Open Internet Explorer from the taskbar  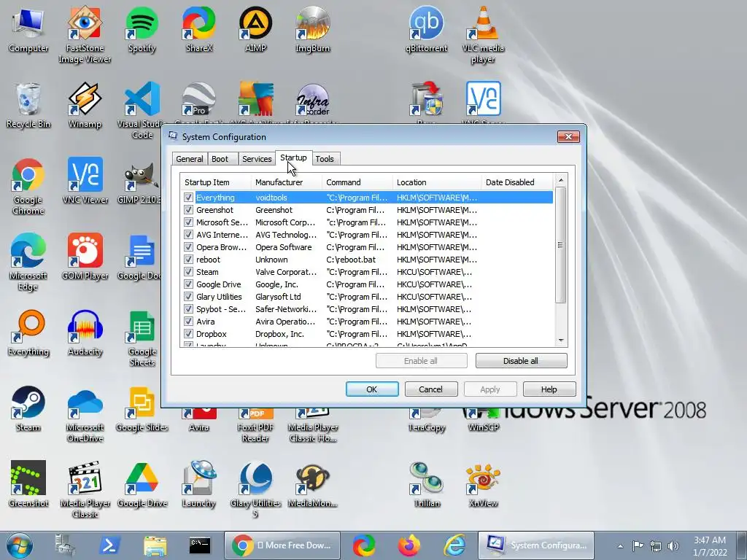pos(455,545)
